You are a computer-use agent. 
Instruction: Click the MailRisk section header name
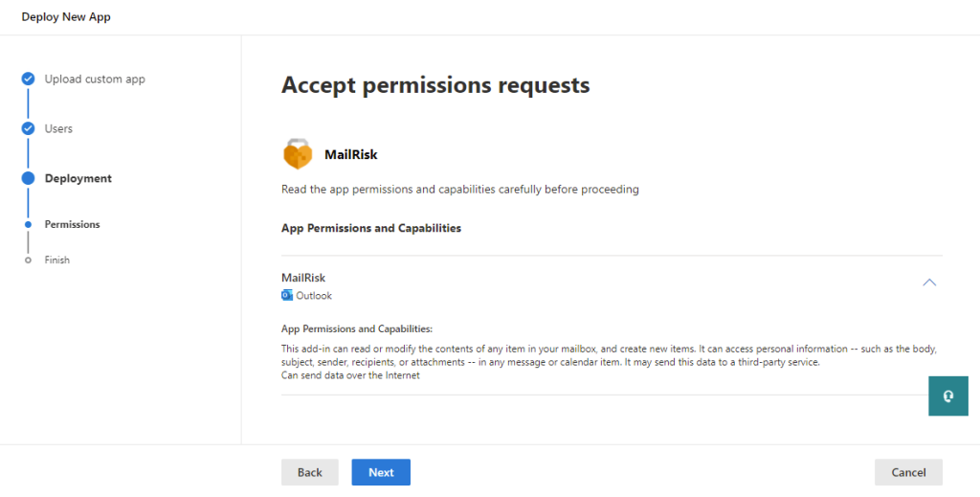(x=303, y=278)
